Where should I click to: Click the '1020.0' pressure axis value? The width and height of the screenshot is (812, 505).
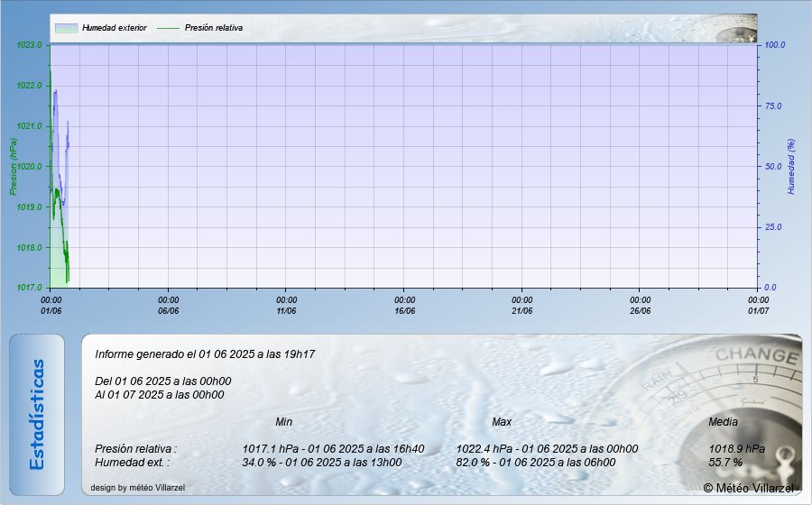(x=30, y=167)
